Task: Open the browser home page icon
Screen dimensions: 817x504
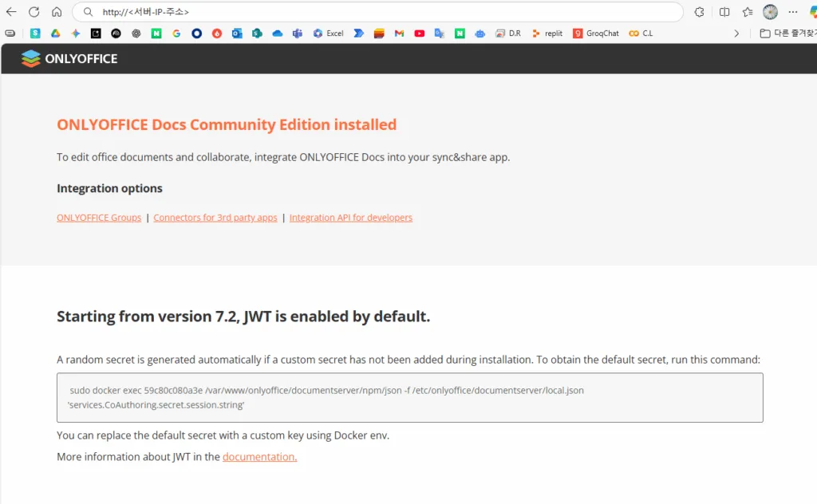Action: click(x=57, y=11)
